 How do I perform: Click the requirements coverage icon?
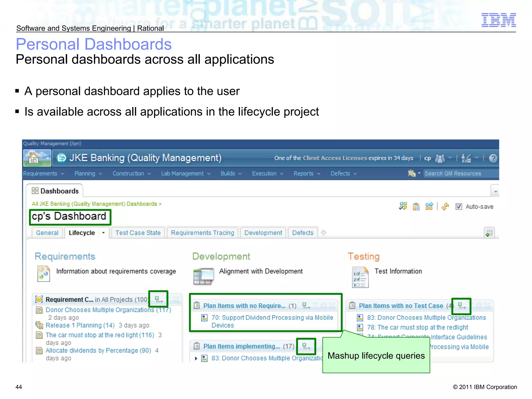click(x=44, y=274)
